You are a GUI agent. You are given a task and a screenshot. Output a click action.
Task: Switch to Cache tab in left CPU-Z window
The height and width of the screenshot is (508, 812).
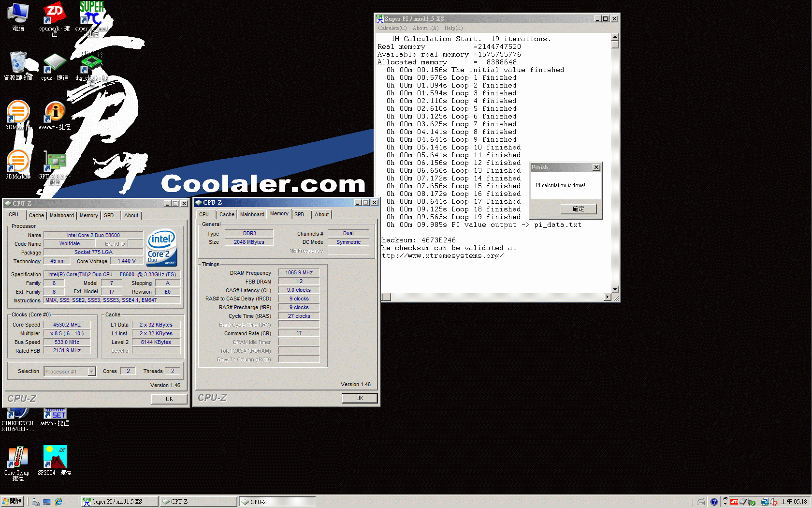36,215
